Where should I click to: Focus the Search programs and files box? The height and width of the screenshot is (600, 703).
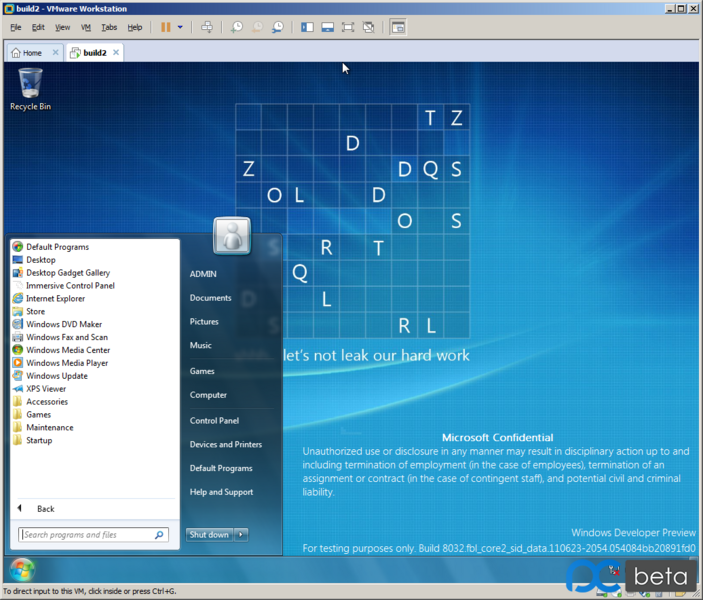[93, 535]
